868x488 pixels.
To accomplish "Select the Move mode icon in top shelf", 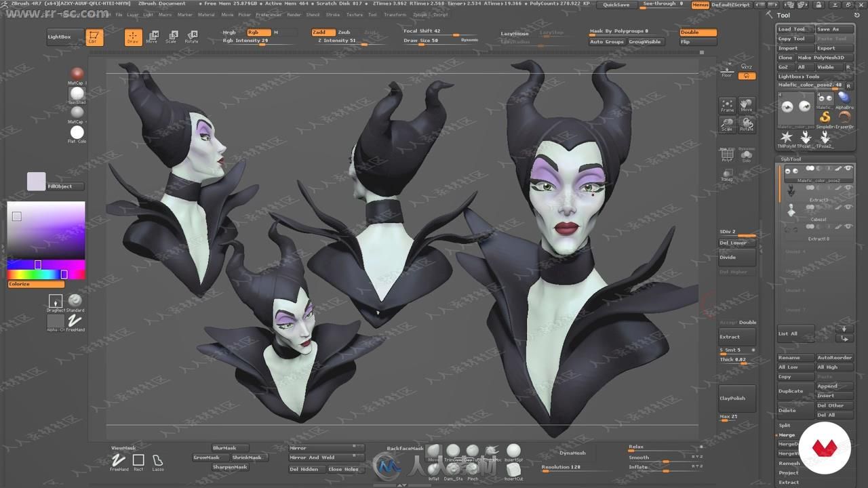I will (x=153, y=37).
